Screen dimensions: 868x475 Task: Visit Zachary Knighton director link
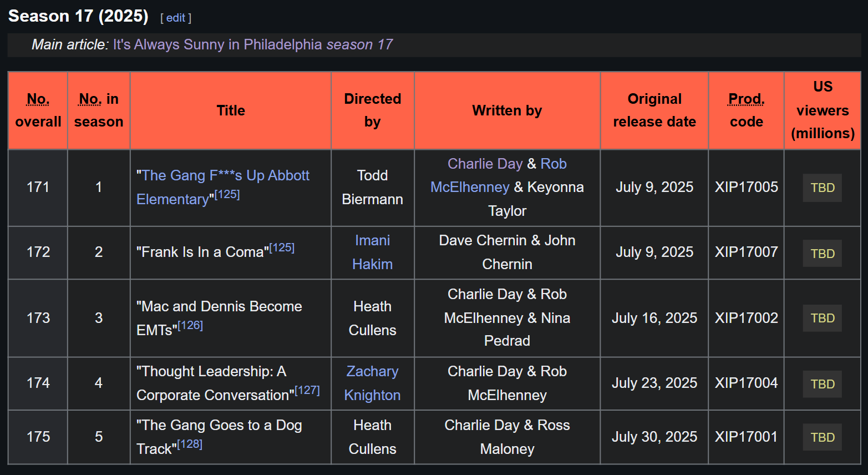(372, 383)
